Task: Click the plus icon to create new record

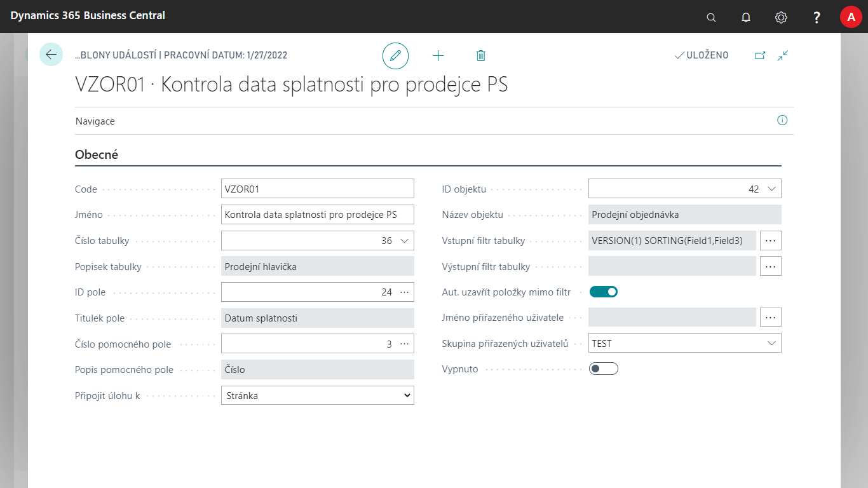Action: click(438, 56)
